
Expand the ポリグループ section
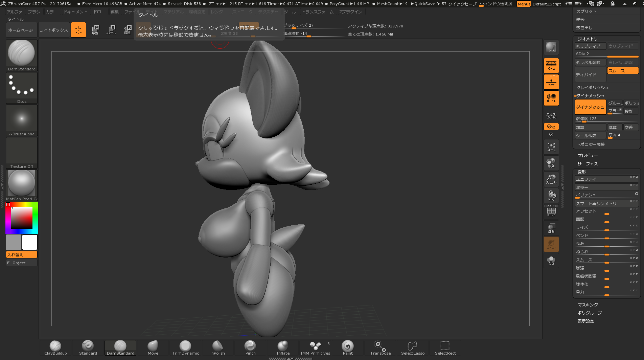pyautogui.click(x=590, y=313)
